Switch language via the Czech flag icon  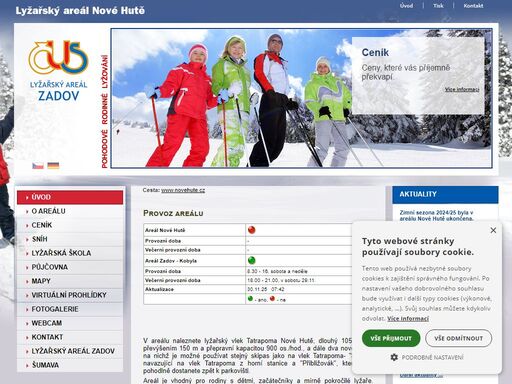click(38, 166)
